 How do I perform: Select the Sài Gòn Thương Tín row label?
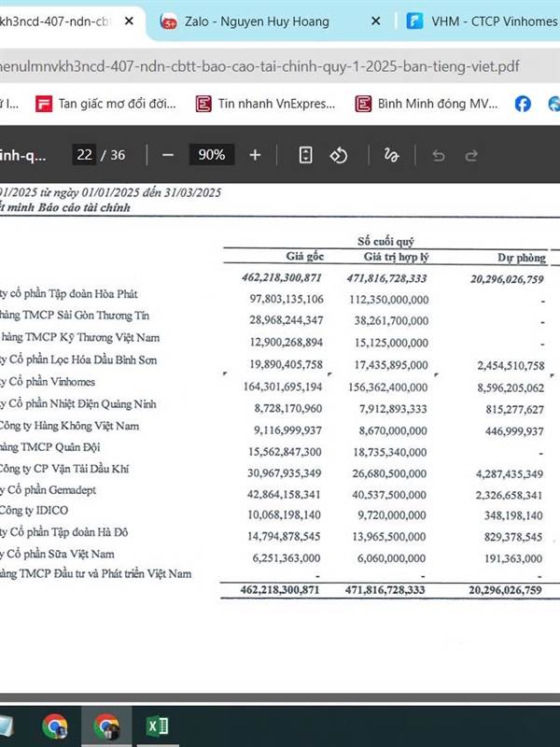coord(75,316)
